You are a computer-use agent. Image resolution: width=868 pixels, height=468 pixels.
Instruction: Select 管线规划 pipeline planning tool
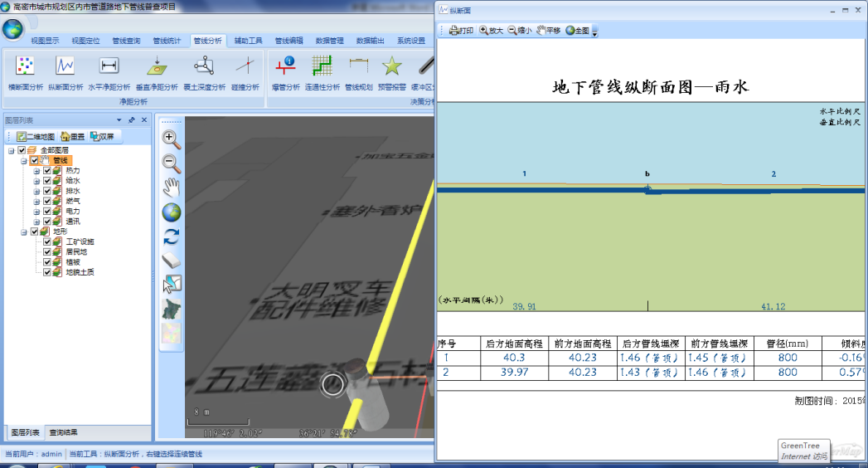click(x=359, y=73)
